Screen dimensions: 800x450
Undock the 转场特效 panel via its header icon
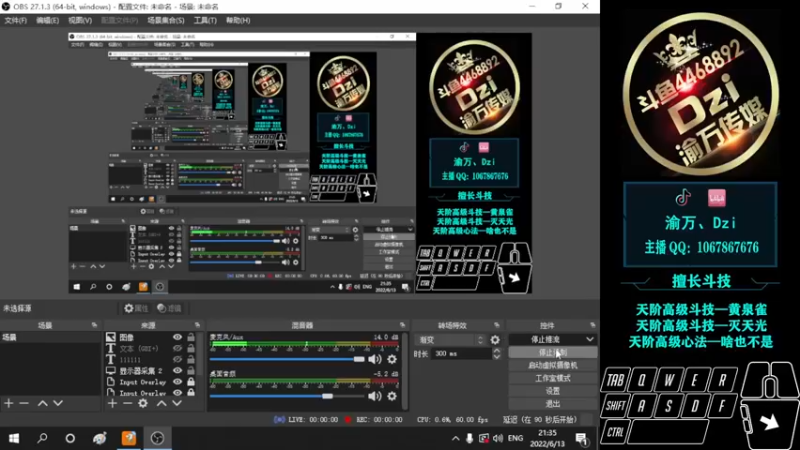(497, 325)
